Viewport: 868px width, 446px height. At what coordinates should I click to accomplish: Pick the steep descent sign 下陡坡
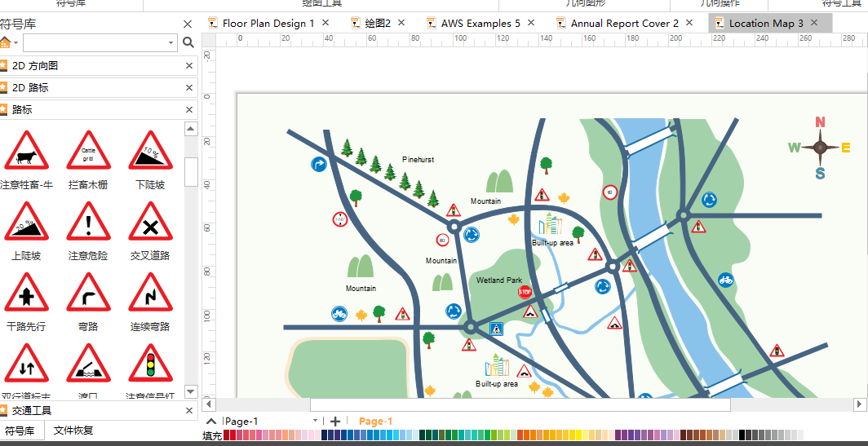151,151
